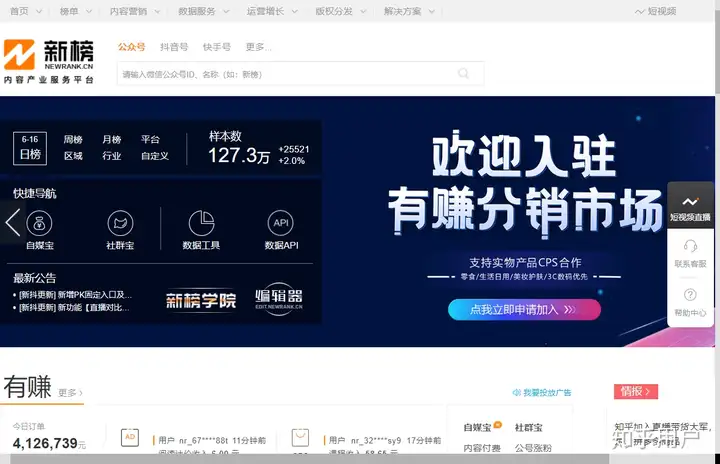Image resolution: width=720 pixels, height=464 pixels.
Task: Open 社群宝 link in lower panel
Action: pos(529,428)
